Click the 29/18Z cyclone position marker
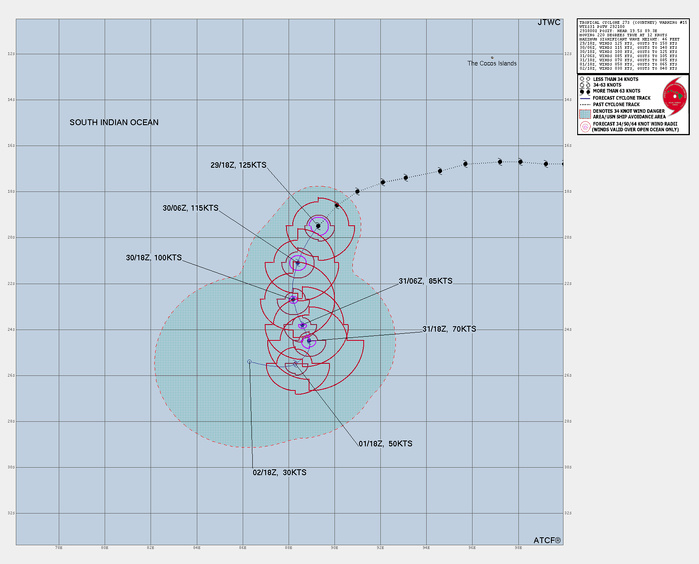 pyautogui.click(x=318, y=226)
